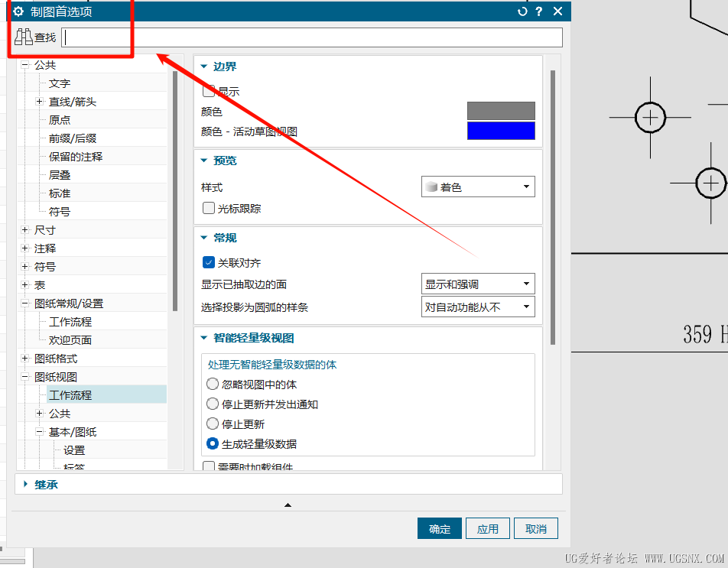Click the 取消 button
This screenshot has height=568, width=728.
click(536, 528)
